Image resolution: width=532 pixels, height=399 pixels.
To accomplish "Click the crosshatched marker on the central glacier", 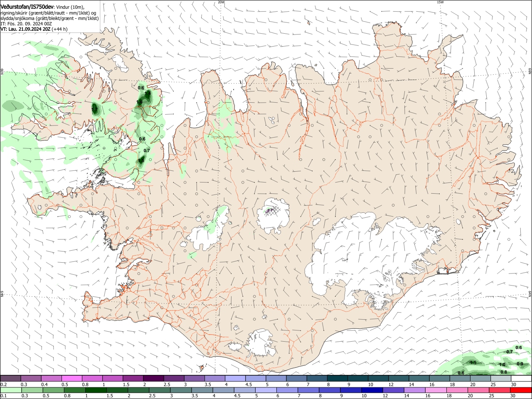I will [273, 211].
